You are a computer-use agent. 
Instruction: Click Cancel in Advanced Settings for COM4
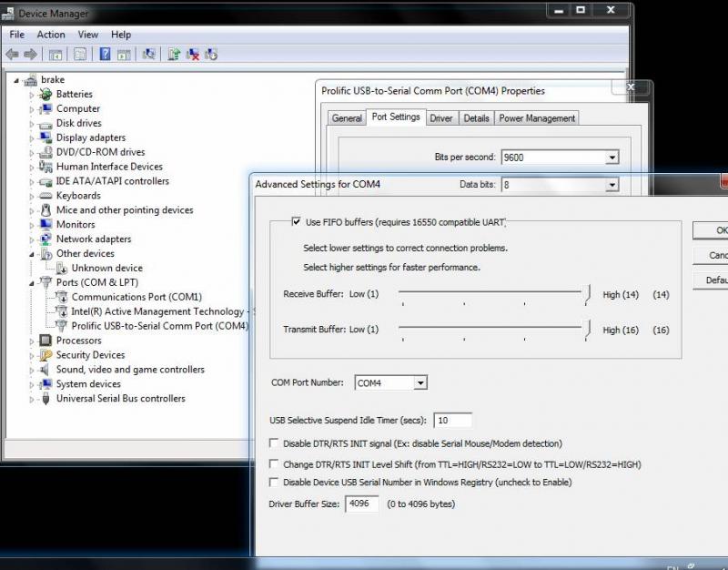point(711,255)
